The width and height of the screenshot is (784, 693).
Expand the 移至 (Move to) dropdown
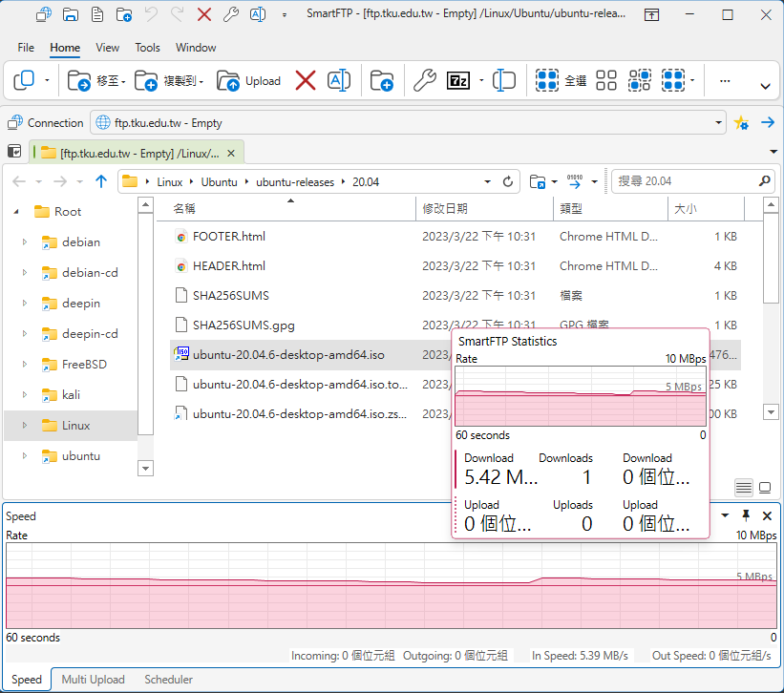pyautogui.click(x=125, y=81)
